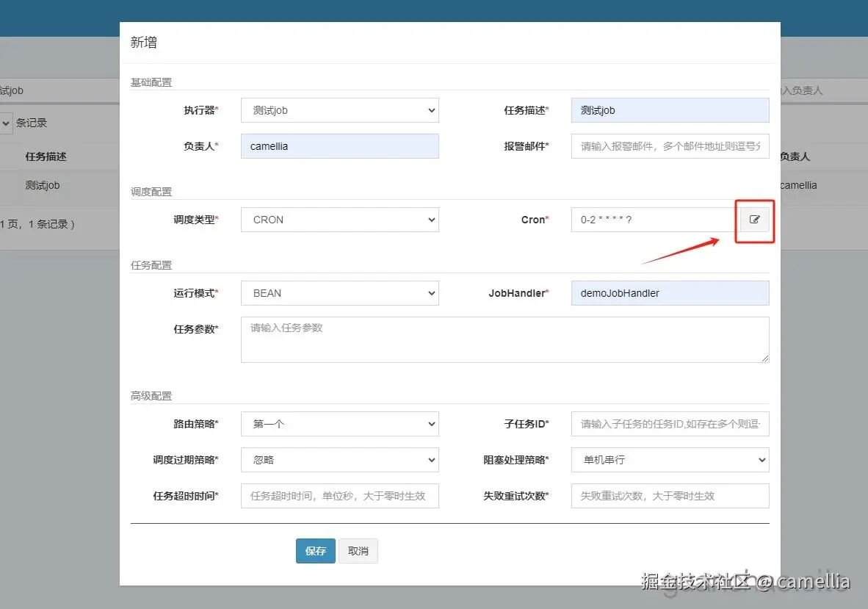Open the 阻塞处理策略 dropdown
This screenshot has height=609, width=868.
(670, 460)
